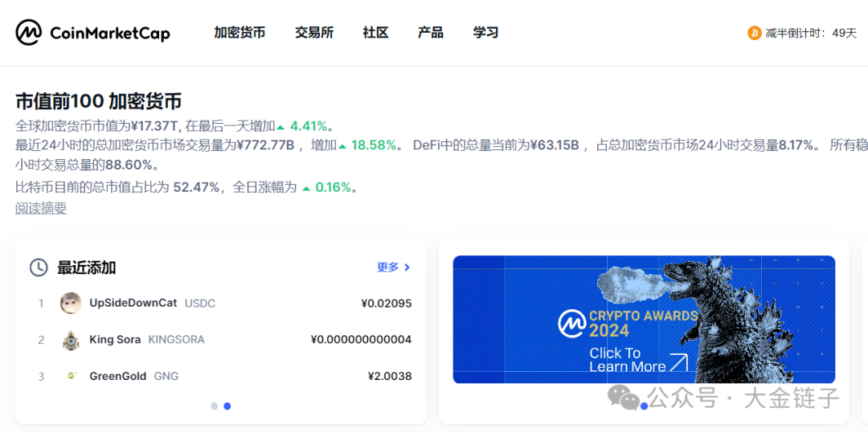The width and height of the screenshot is (868, 433).
Task: Open the Crypto Awards 2024 banner
Action: point(644,319)
